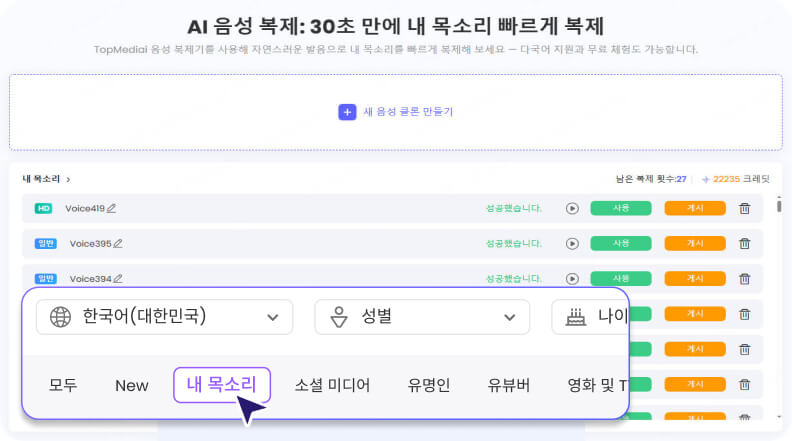This screenshot has width=792, height=441.
Task: Click the plus icon to create a voice clone
Action: coord(347,112)
